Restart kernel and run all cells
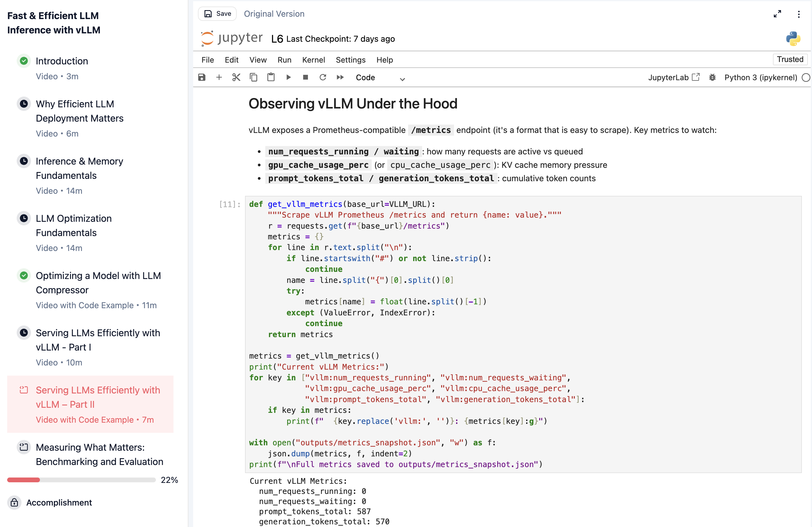 point(340,77)
